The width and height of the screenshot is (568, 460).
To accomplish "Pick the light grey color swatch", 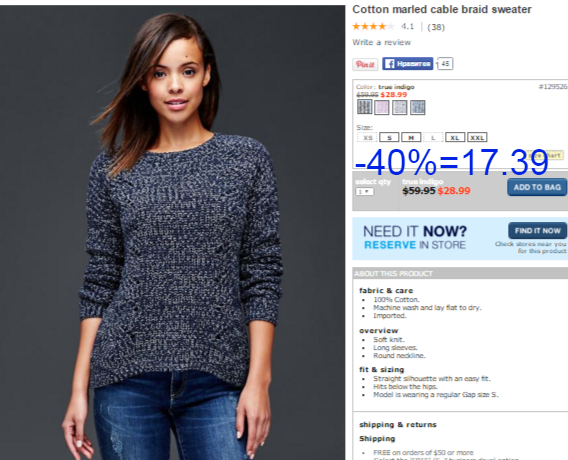I will tap(400, 108).
